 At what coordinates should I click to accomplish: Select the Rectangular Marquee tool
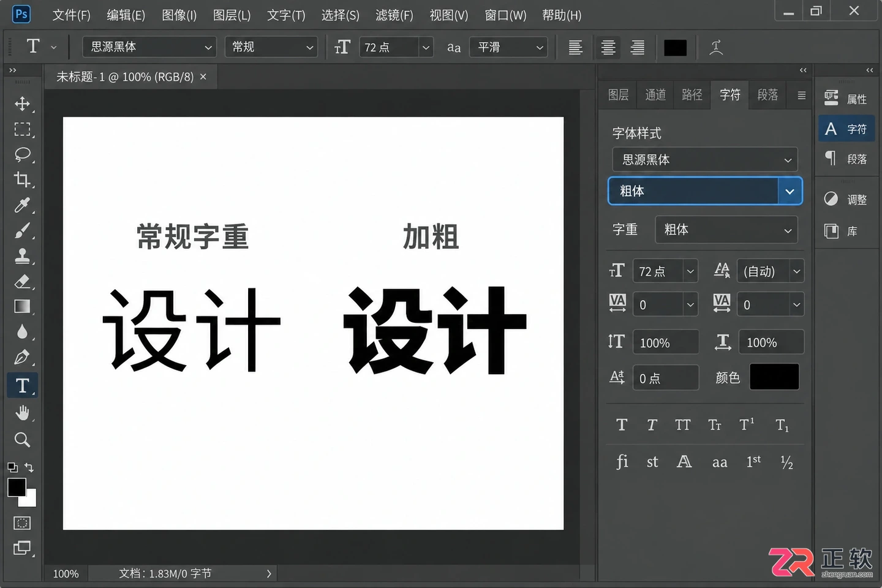pos(23,129)
